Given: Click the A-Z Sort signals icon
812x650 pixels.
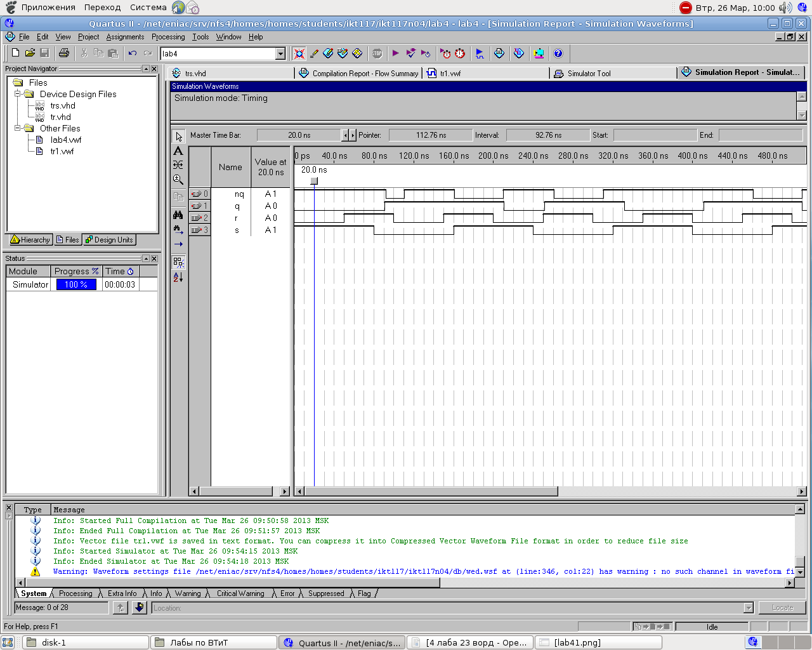Looking at the screenshot, I should (178, 277).
